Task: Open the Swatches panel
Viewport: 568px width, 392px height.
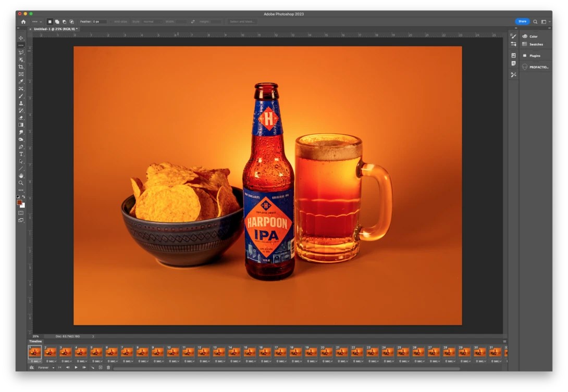Action: click(536, 44)
